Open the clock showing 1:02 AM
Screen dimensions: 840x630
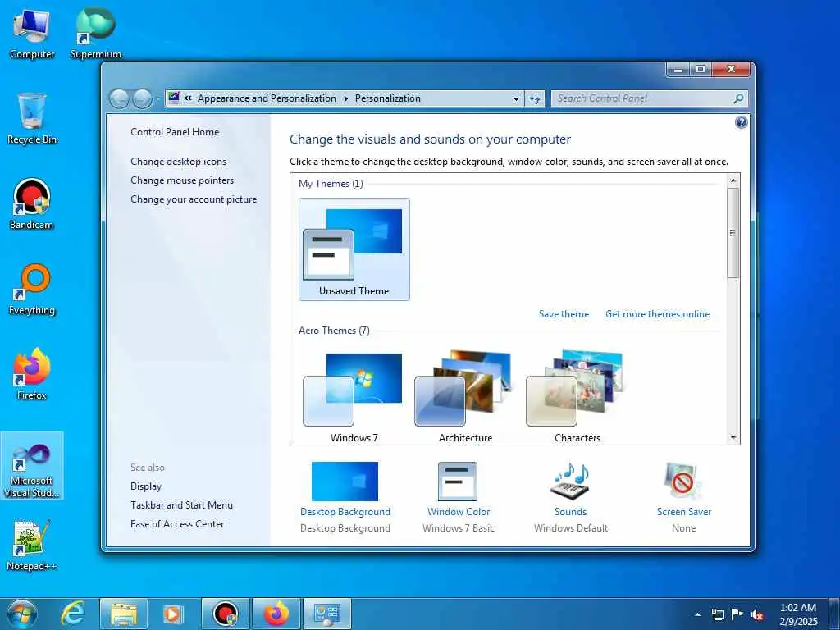pos(798,614)
